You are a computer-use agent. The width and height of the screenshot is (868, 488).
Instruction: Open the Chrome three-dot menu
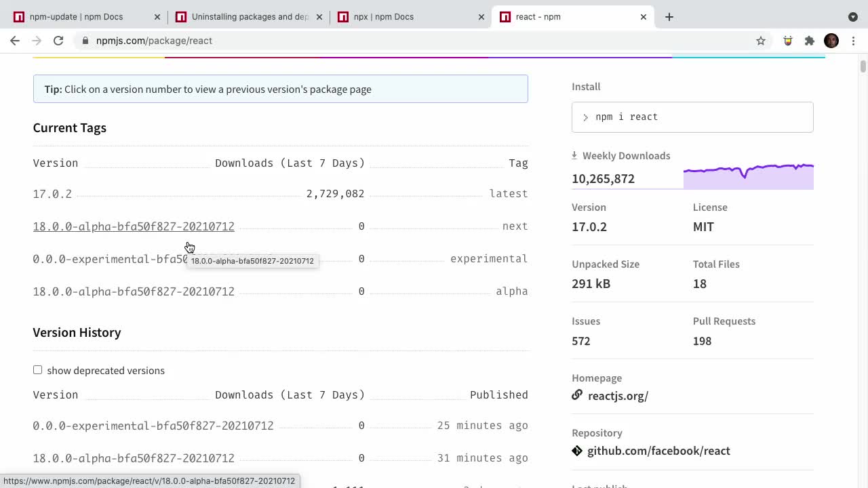(x=853, y=41)
